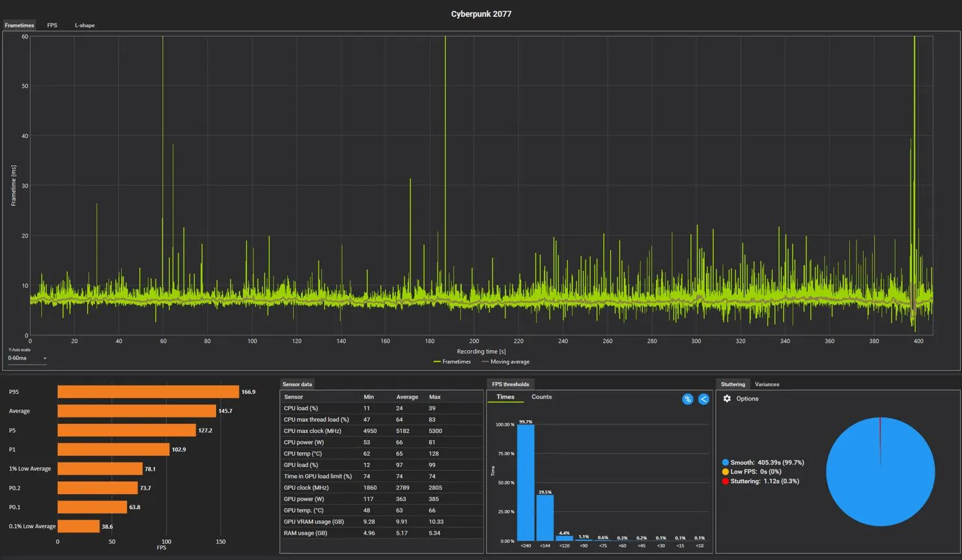Select the P5 bar showing 127.2
The width and height of the screenshot is (962, 560).
[127, 430]
